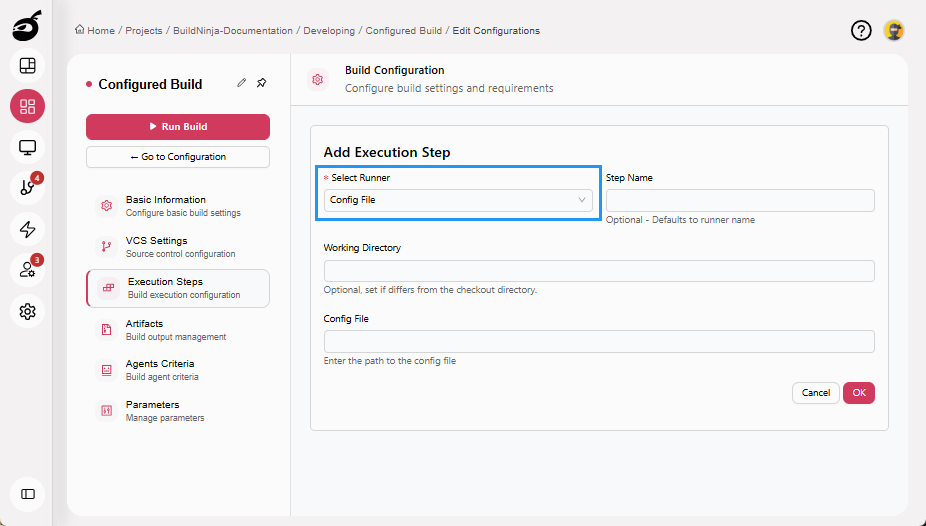Pin the Configured Build configuration

[261, 83]
